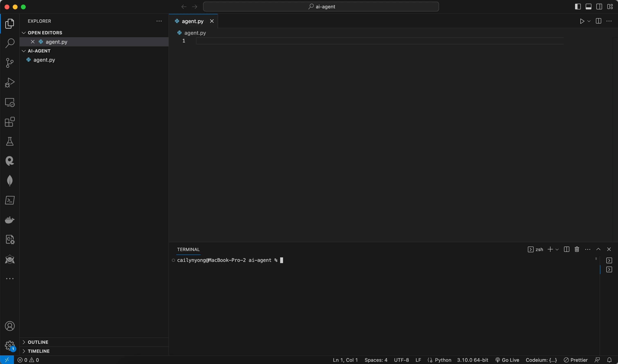Open the MongoDB leaf icon view
618x364 pixels.
click(x=10, y=181)
